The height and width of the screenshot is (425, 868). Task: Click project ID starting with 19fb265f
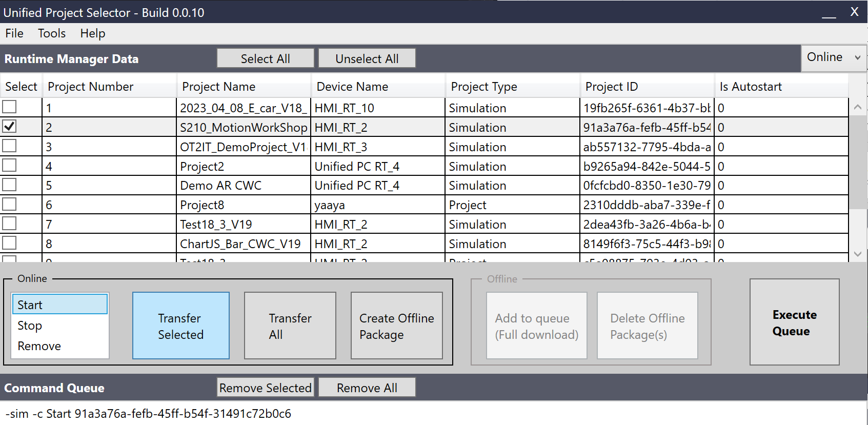click(647, 108)
